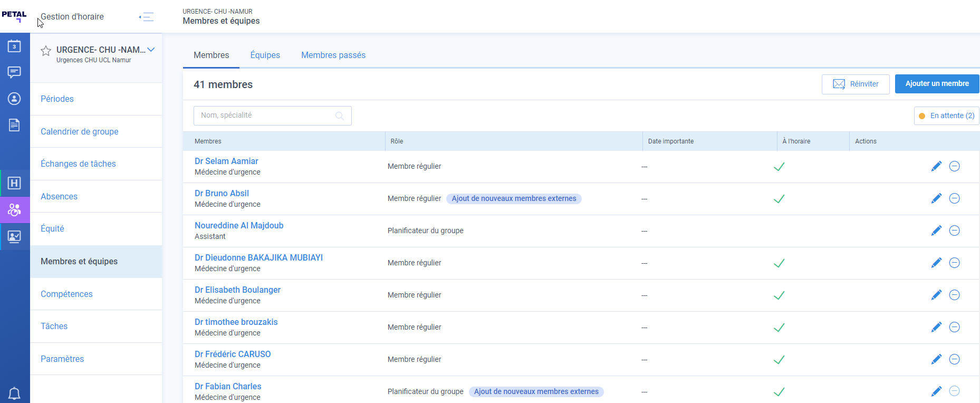Open the user profile icon in rail

pyautogui.click(x=14, y=99)
